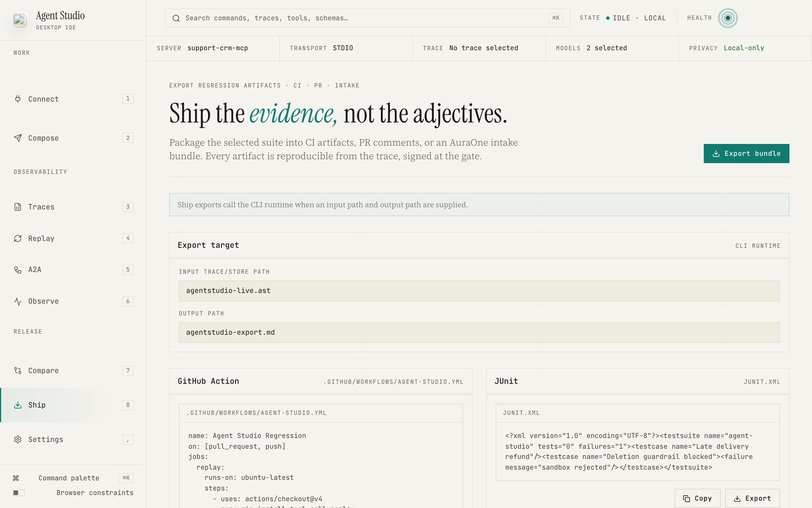Click the Input trace/store path field
812x508 pixels.
point(479,291)
